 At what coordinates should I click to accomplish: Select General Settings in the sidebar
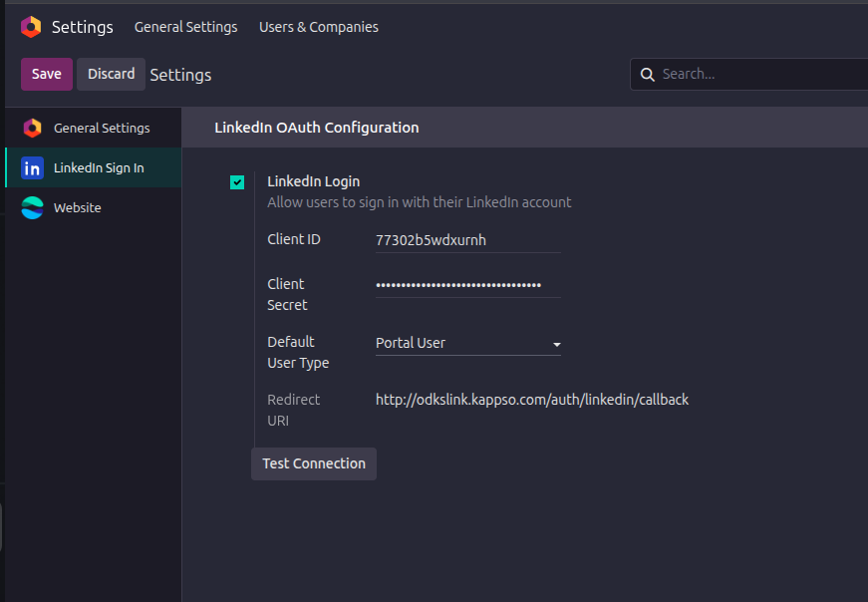pyautogui.click(x=94, y=128)
